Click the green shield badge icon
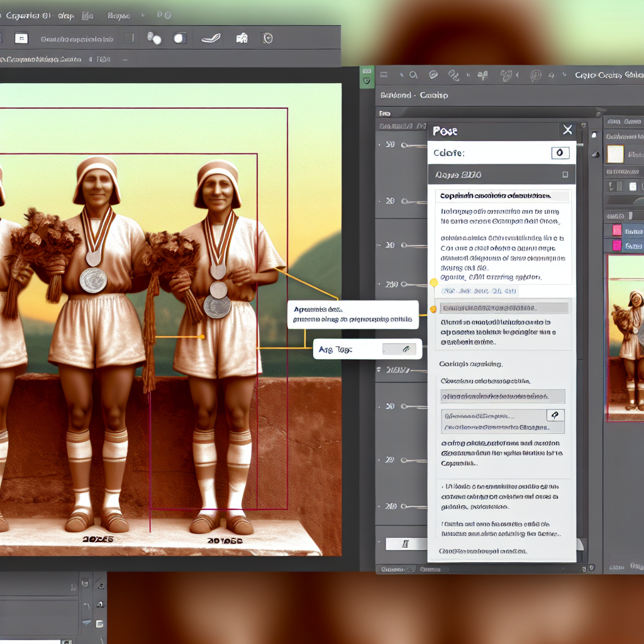The width and height of the screenshot is (644, 644). [367, 80]
